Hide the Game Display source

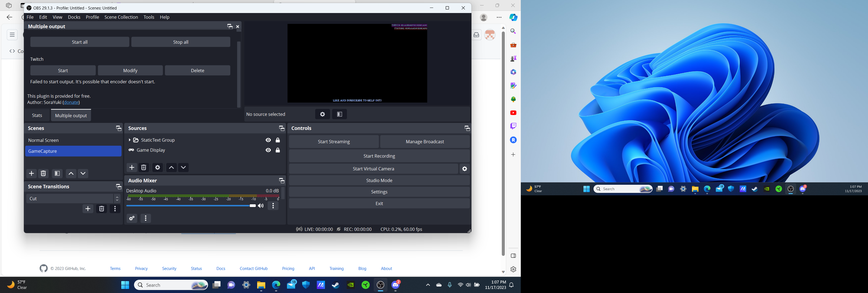pyautogui.click(x=268, y=150)
